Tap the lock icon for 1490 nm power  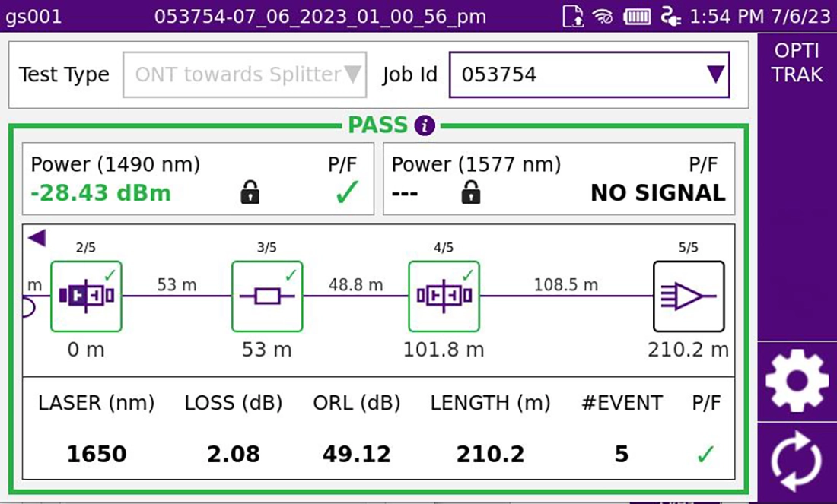click(x=250, y=192)
